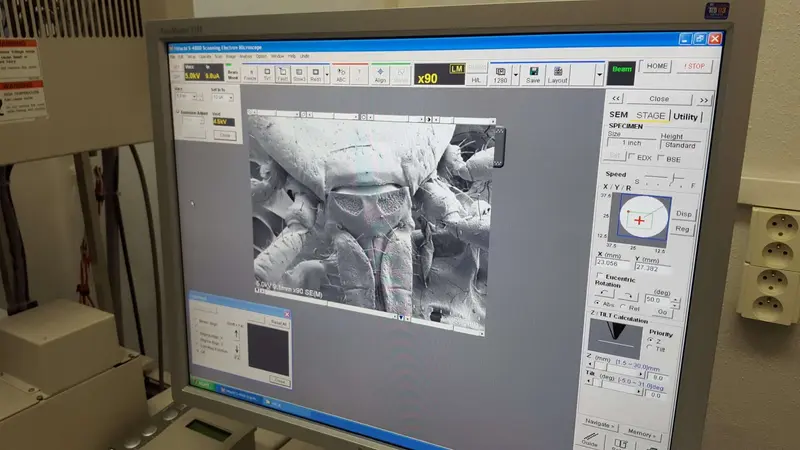Image resolution: width=800 pixels, height=450 pixels.
Task: Click the Save floppy disk icon
Action: tap(533, 75)
